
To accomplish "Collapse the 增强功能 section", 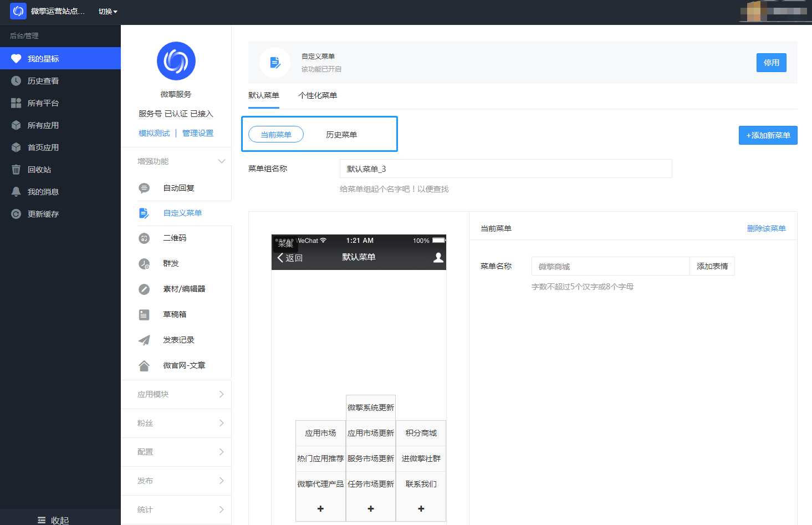I will (x=222, y=161).
